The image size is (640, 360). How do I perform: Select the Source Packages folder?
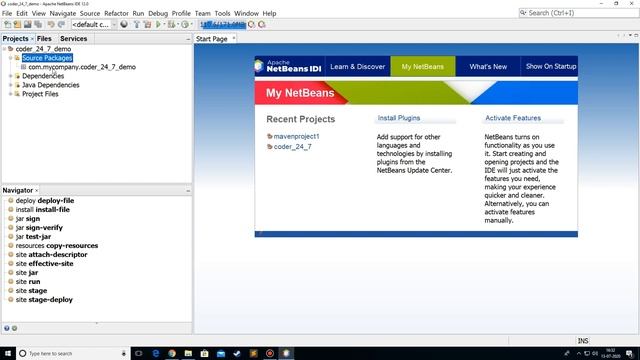pyautogui.click(x=47, y=58)
